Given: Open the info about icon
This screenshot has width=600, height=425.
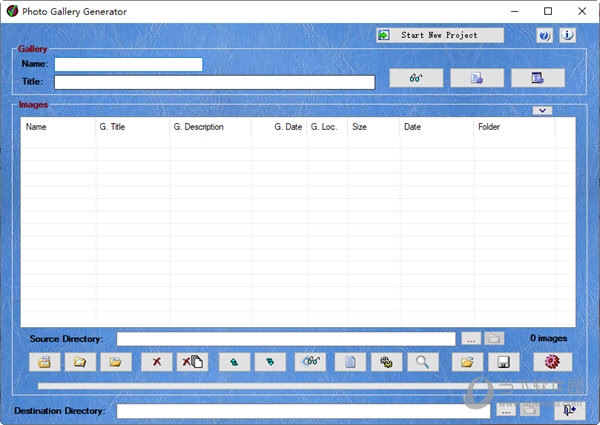Looking at the screenshot, I should coord(567,35).
